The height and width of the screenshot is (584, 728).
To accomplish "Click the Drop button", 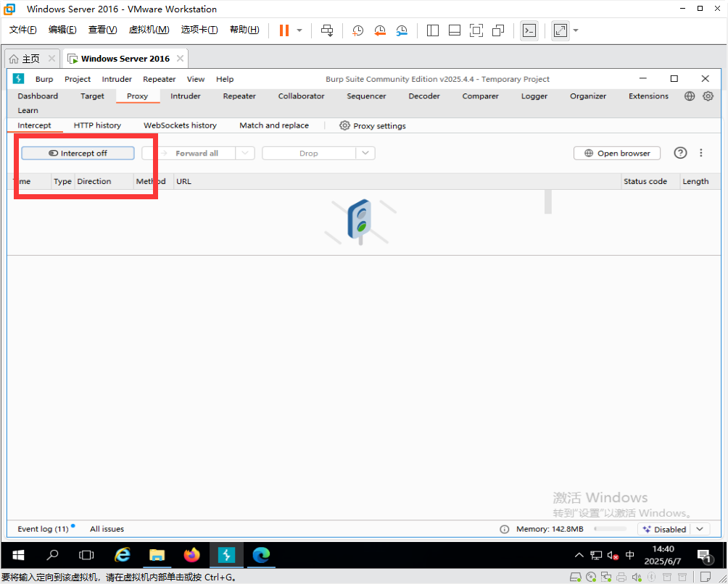I will 309,153.
